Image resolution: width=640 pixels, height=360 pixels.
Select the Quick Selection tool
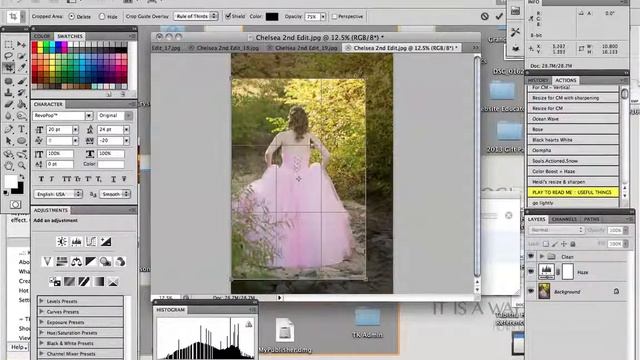[x=21, y=56]
